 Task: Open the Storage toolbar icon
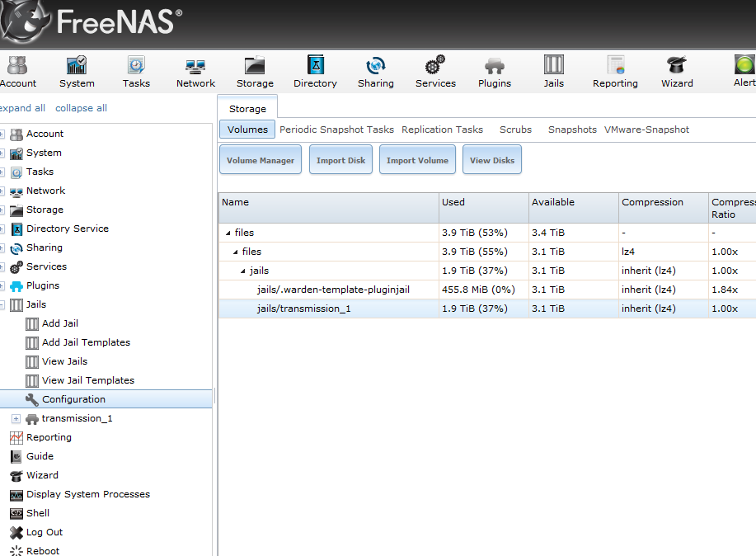coord(255,72)
